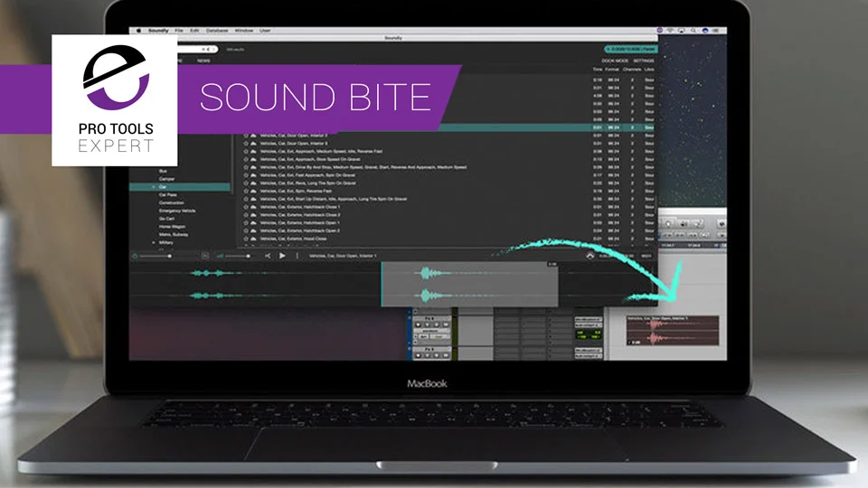This screenshot has height=488, width=868.
Task: Select the Camper category
Action: (166, 179)
